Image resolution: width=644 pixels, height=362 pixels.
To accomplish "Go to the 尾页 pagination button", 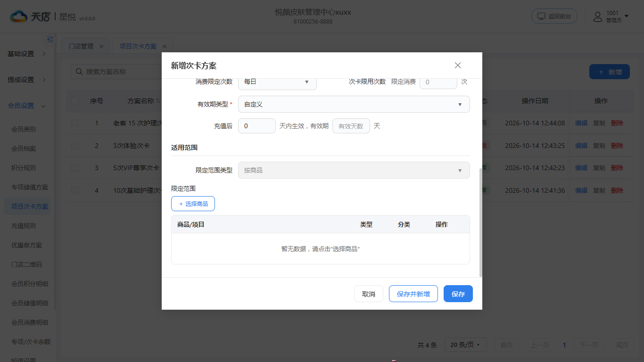I will coord(622,345).
